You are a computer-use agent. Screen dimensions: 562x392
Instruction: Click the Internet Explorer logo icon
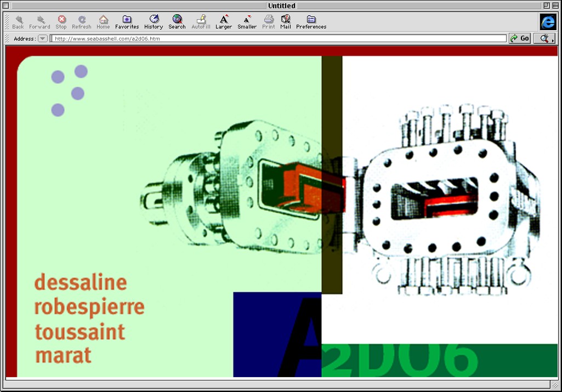pos(548,22)
